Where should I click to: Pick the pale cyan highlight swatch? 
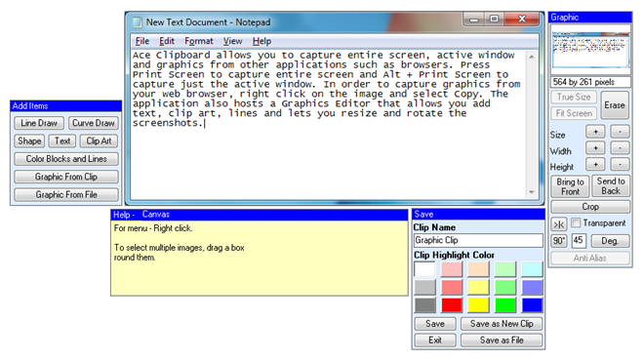point(533,269)
